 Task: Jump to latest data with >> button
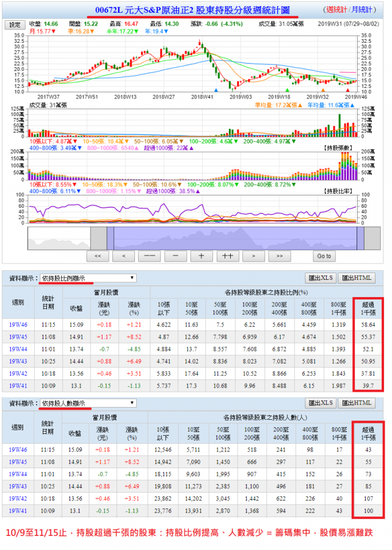click(280, 256)
